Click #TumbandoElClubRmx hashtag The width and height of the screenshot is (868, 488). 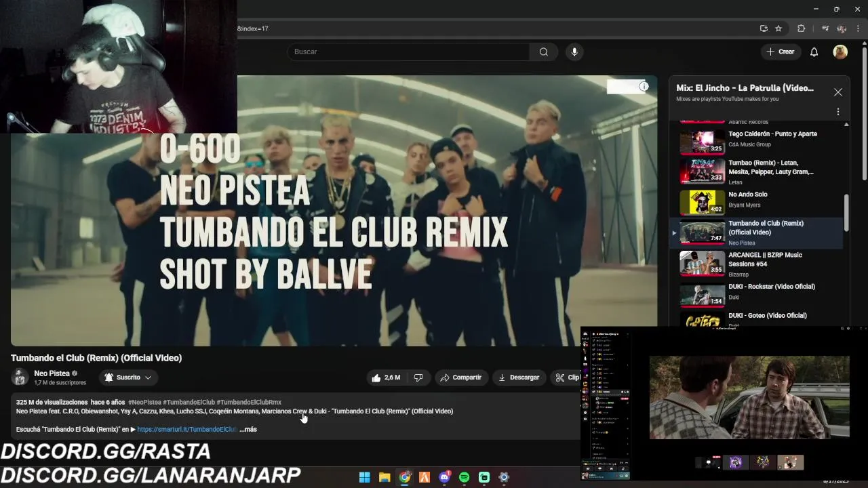pos(249,402)
